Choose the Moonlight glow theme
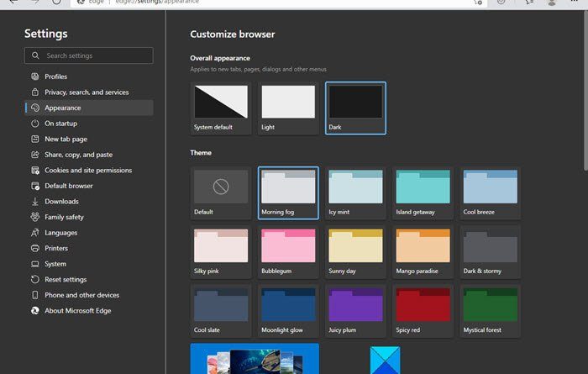This screenshot has height=374, width=588. tap(288, 311)
